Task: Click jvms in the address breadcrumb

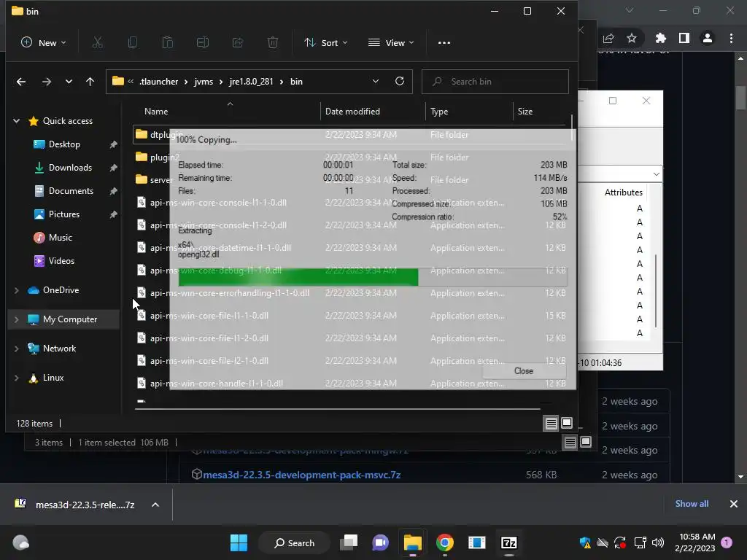Action: tap(204, 82)
